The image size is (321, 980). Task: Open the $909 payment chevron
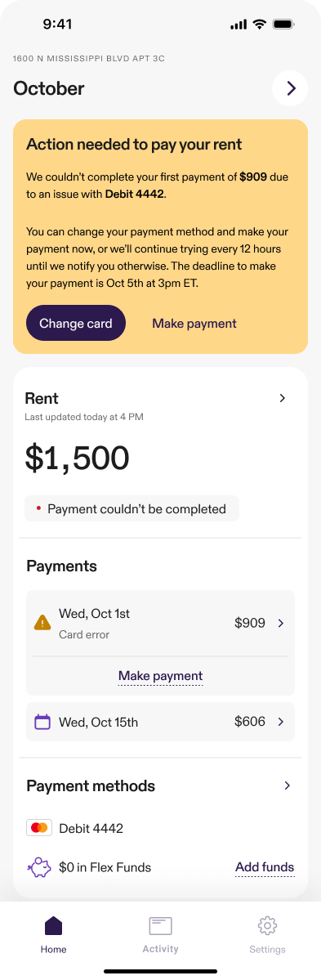click(x=281, y=623)
